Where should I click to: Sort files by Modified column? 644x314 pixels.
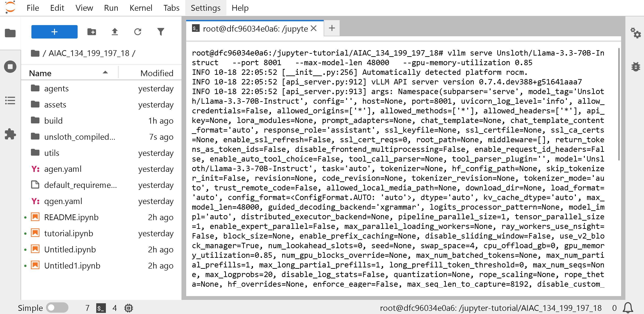pyautogui.click(x=157, y=73)
